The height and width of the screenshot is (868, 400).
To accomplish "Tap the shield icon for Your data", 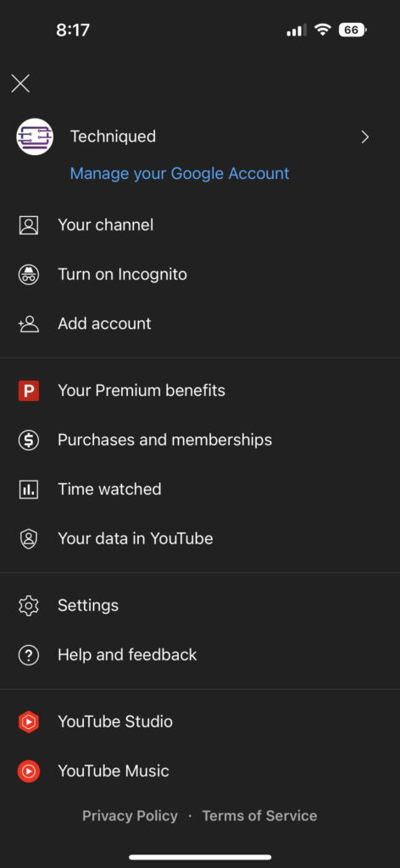I will (x=29, y=538).
